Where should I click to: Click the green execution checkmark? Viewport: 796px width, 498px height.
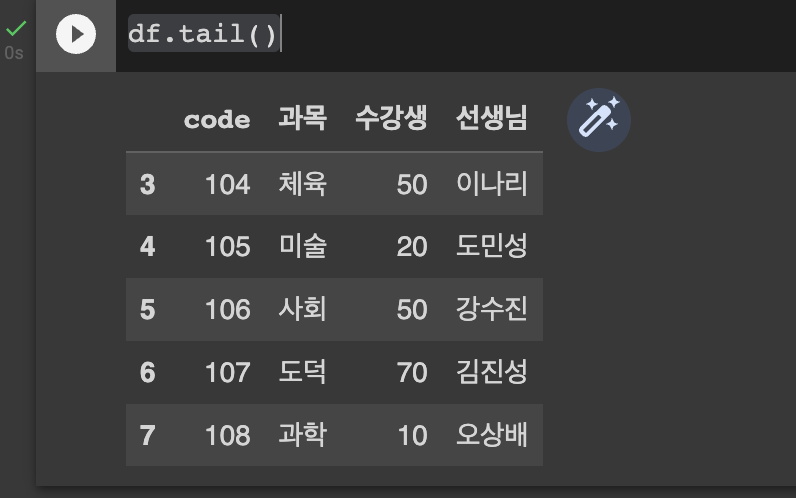click(x=16, y=28)
